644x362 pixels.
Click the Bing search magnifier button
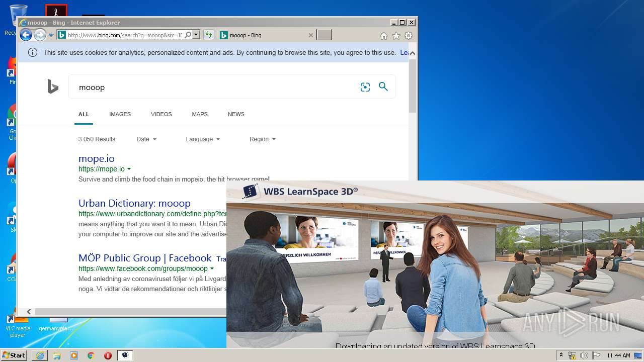click(383, 86)
